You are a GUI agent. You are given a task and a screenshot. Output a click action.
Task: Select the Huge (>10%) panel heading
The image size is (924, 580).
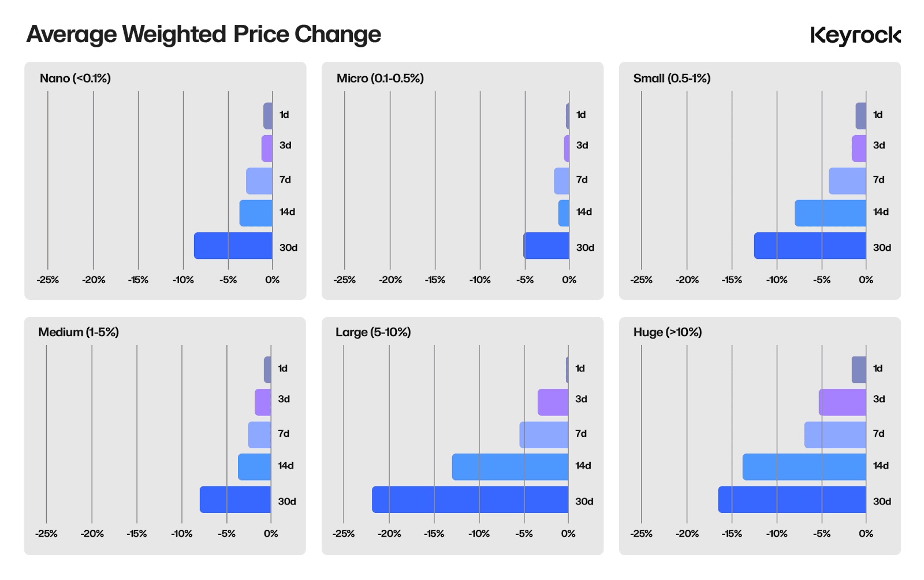tap(668, 332)
